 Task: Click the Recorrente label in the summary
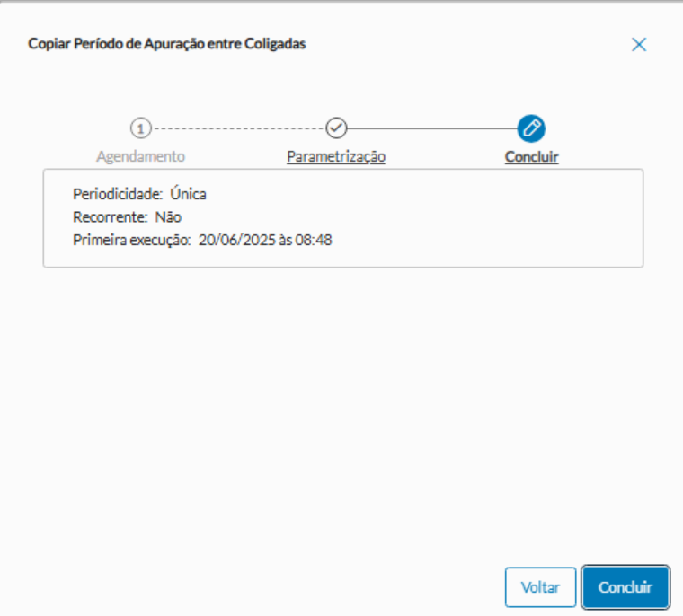click(x=109, y=216)
